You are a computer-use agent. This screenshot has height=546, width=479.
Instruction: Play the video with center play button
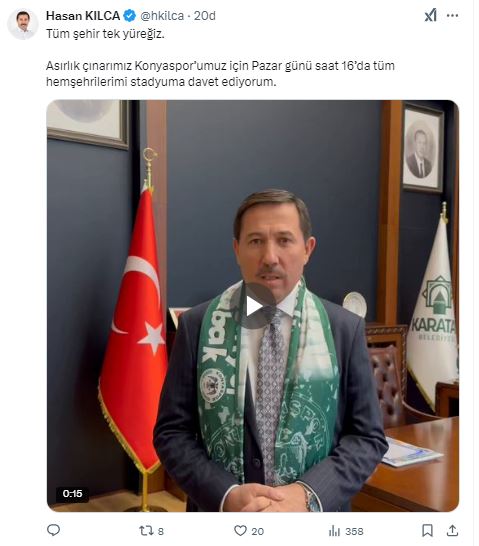[x=253, y=306]
